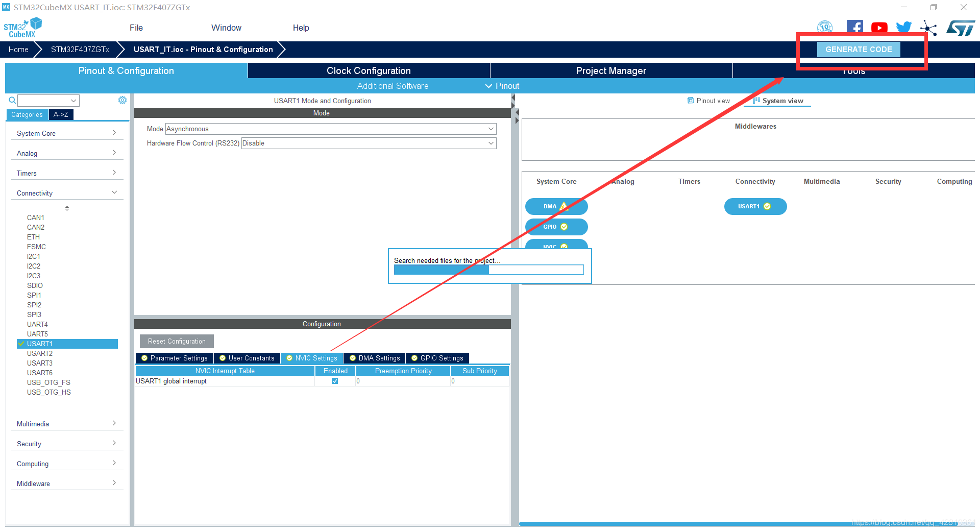The height and width of the screenshot is (532, 980).
Task: Open the Help menu
Action: [x=301, y=28]
